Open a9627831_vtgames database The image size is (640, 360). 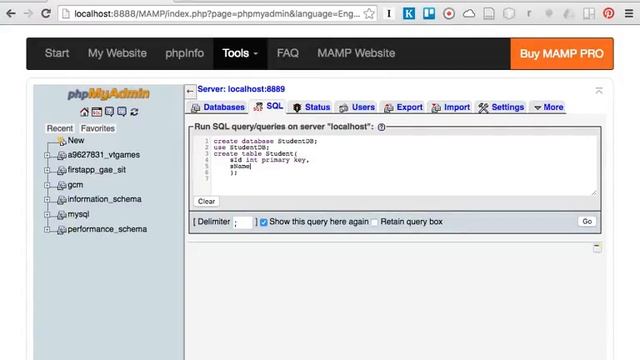(x=104, y=155)
